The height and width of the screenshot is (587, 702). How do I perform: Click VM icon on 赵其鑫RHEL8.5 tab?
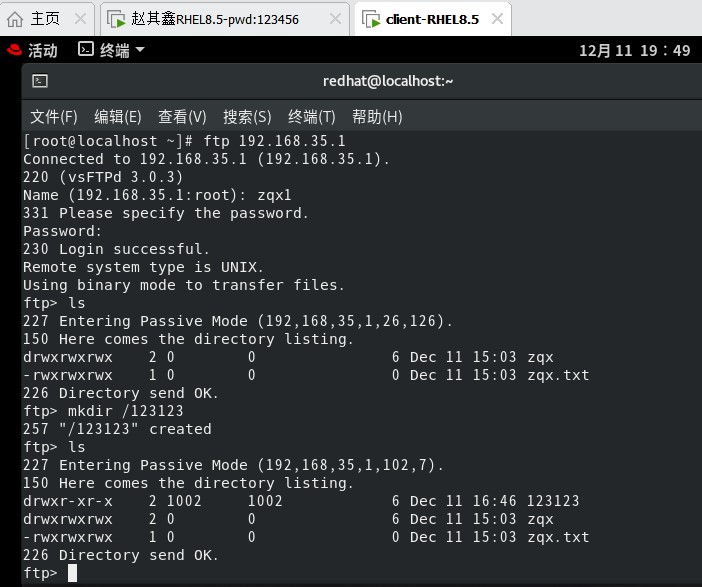[x=116, y=19]
